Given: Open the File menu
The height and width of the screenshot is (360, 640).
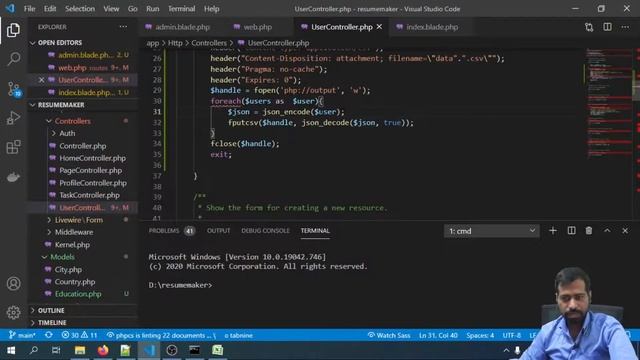Looking at the screenshot, I should (x=29, y=9).
